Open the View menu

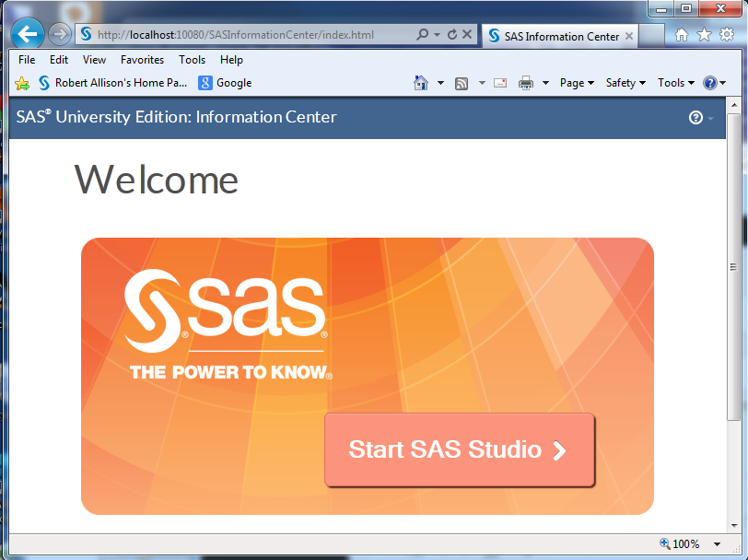tap(94, 60)
